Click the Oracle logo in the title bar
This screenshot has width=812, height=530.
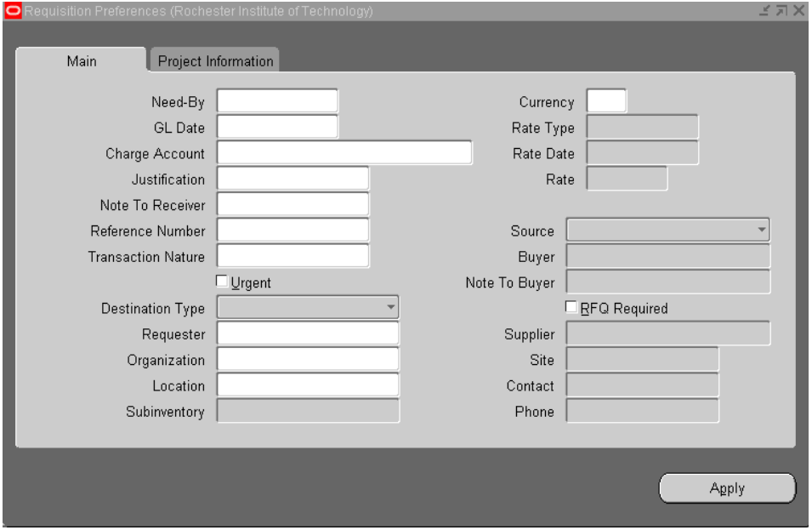(x=12, y=12)
